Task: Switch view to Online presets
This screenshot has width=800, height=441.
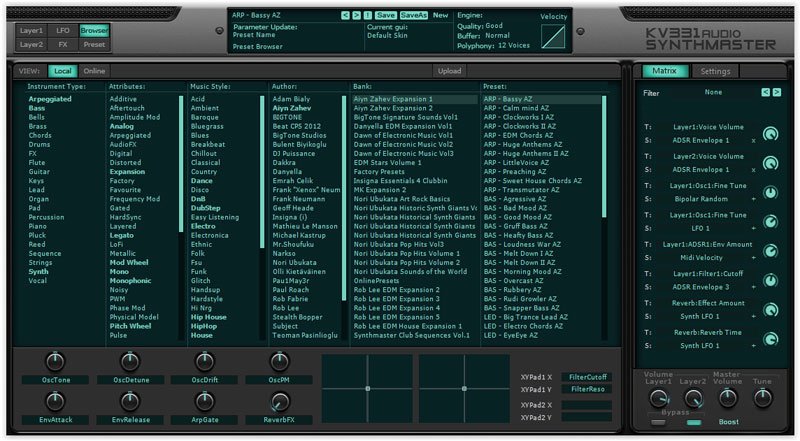Action: point(94,71)
